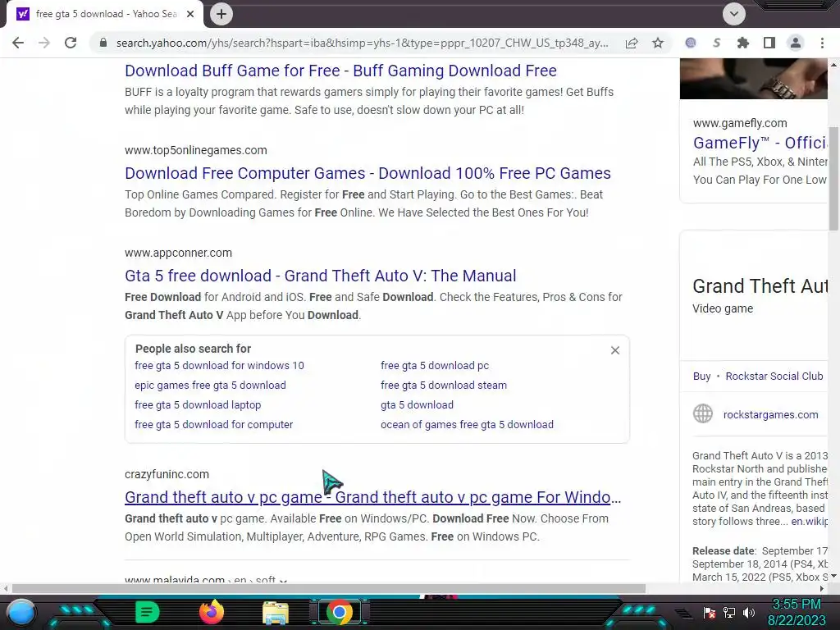
Task: Search ocean of games free gta 5 download
Action: [x=467, y=424]
